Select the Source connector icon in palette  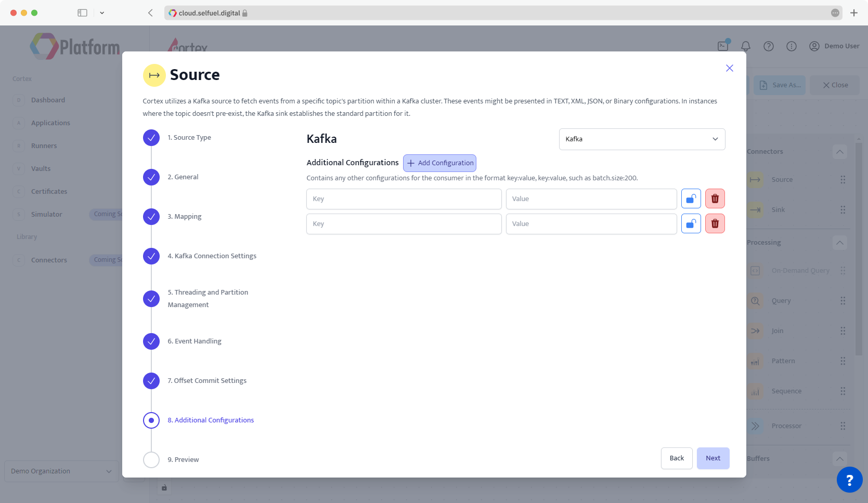[755, 180]
